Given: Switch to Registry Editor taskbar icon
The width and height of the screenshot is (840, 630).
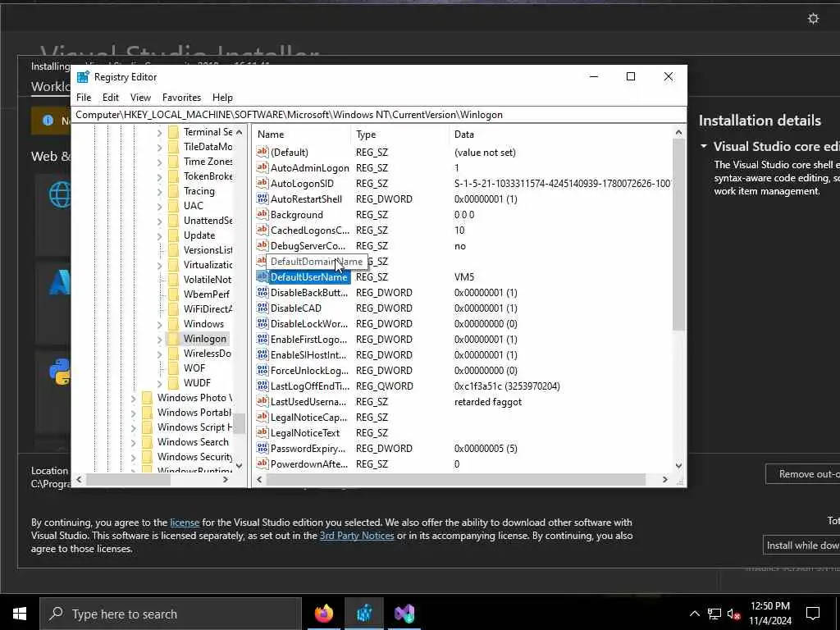Looking at the screenshot, I should [x=364, y=614].
